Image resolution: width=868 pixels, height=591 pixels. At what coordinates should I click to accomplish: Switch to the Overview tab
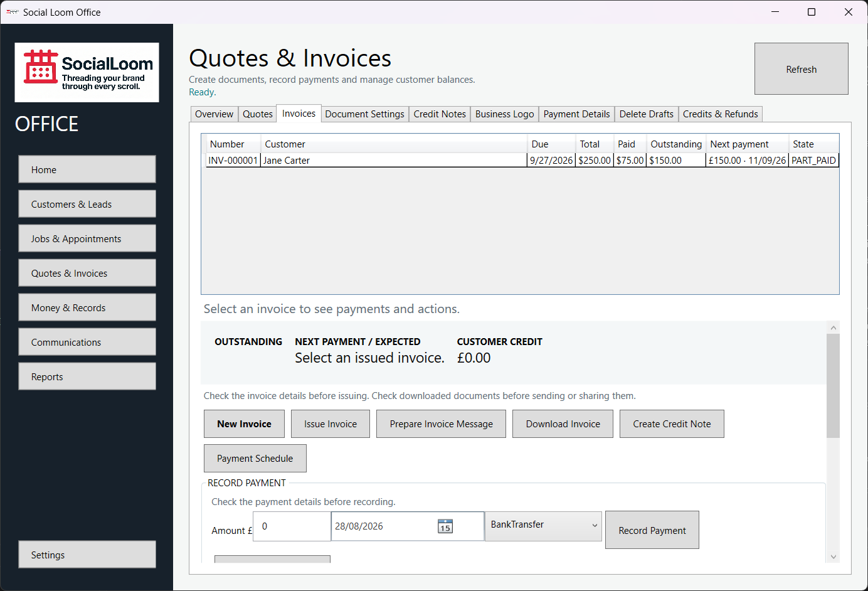click(214, 114)
